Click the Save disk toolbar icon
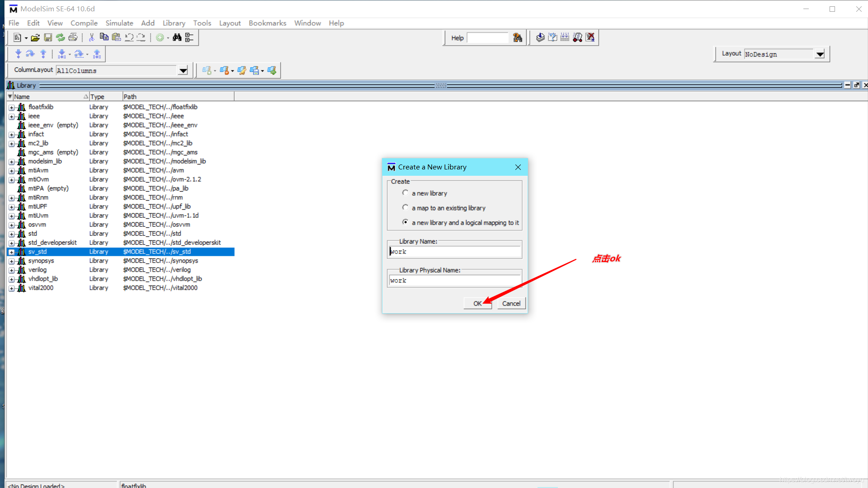This screenshot has width=868, height=488. click(48, 38)
